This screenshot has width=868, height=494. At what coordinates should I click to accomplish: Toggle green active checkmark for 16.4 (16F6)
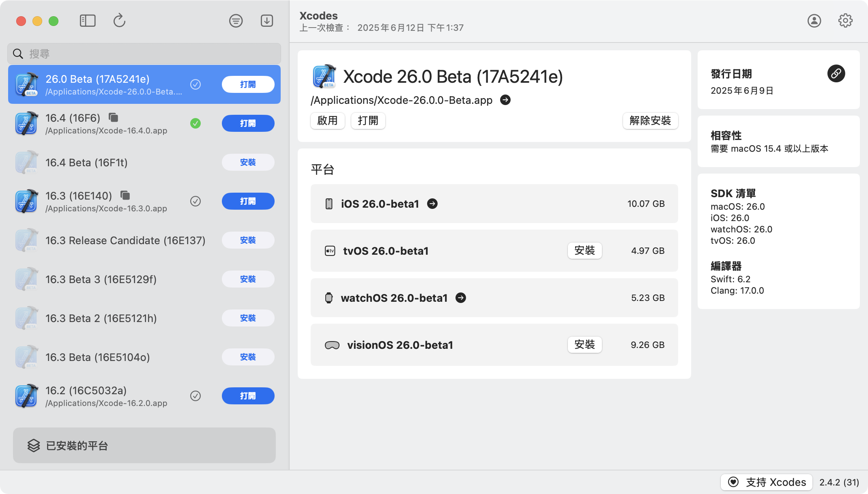(196, 123)
